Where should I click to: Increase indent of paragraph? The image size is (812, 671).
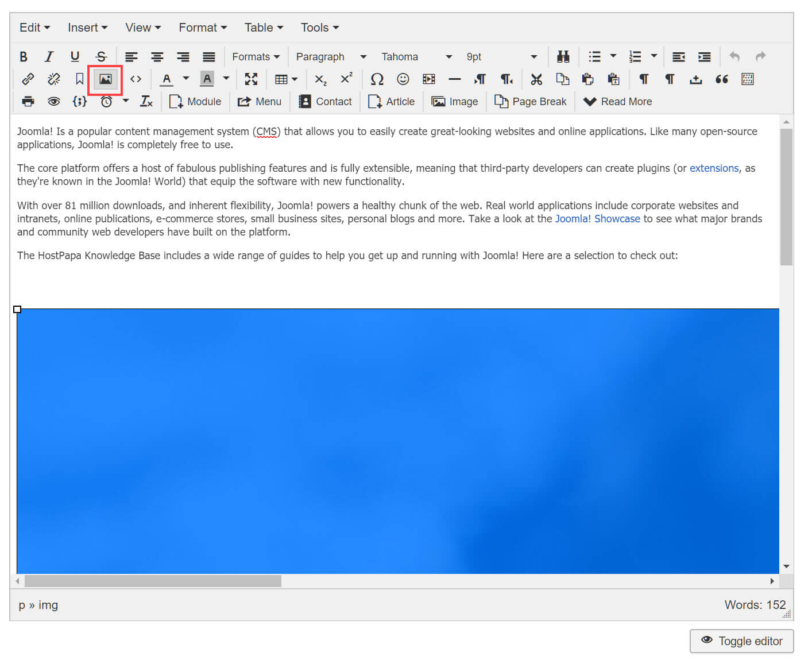tap(705, 56)
